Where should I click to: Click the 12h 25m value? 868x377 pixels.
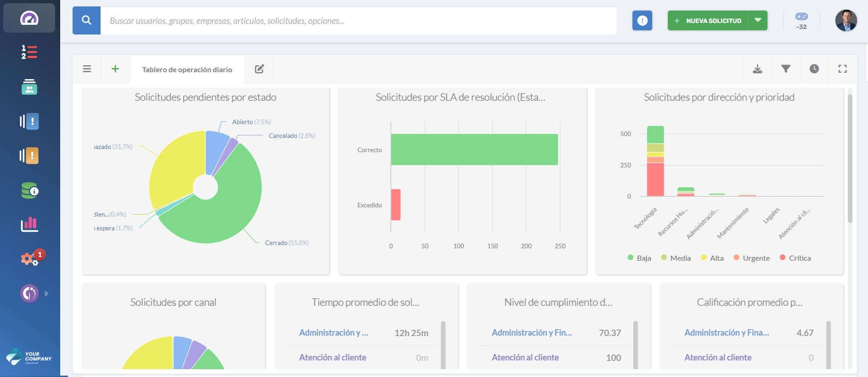[411, 333]
